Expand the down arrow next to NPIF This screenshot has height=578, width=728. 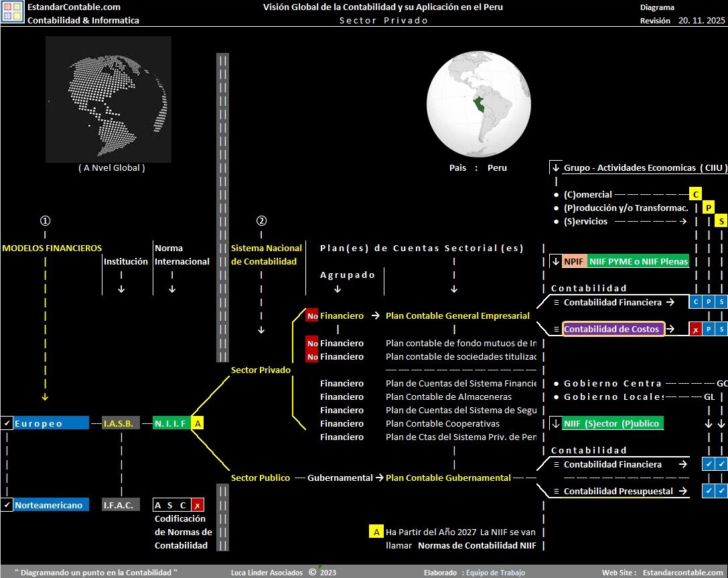pos(556,261)
